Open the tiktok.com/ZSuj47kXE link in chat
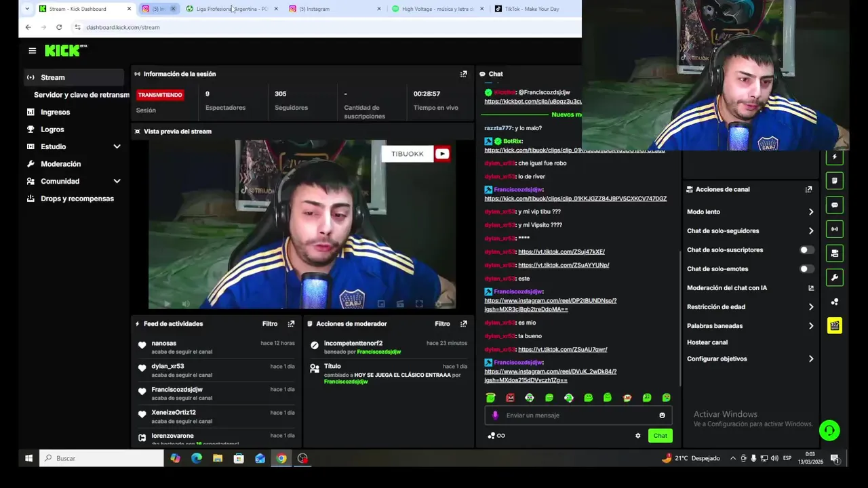Screen dimensions: 868x488 [561, 252]
